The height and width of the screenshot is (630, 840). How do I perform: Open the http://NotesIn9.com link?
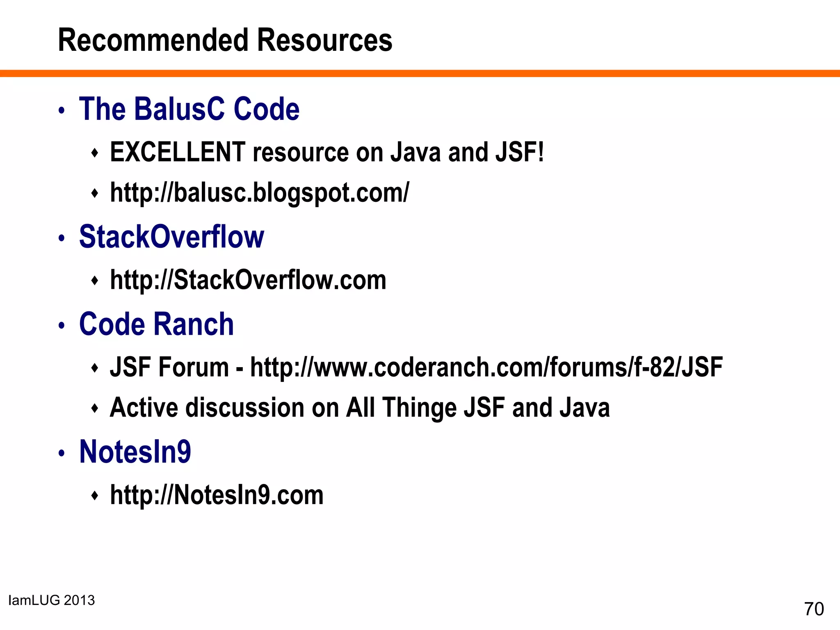coord(217,495)
